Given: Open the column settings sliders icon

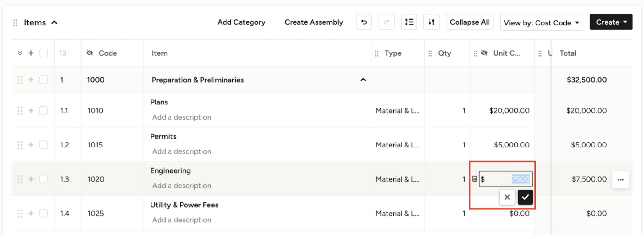Looking at the screenshot, I should click(431, 22).
